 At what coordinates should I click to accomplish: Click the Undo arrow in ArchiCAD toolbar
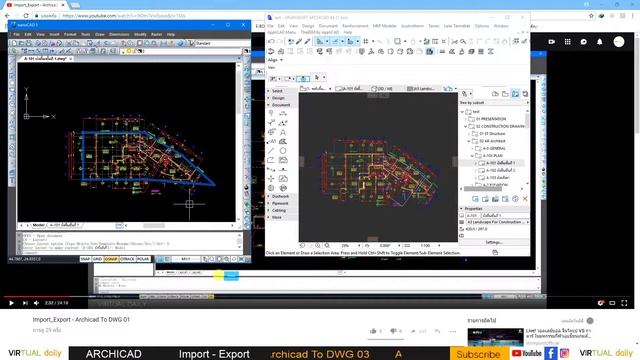271,41
